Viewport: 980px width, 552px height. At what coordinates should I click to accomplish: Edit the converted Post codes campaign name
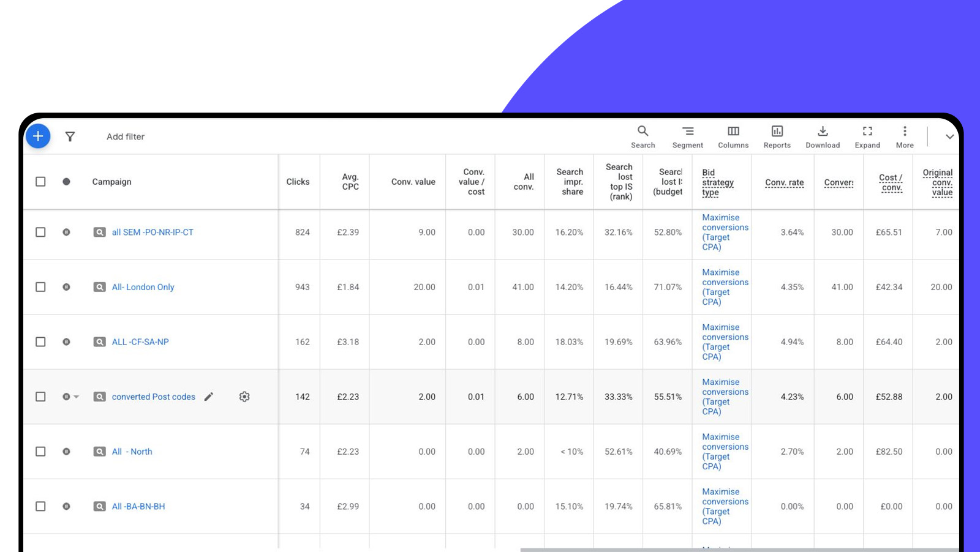click(209, 397)
